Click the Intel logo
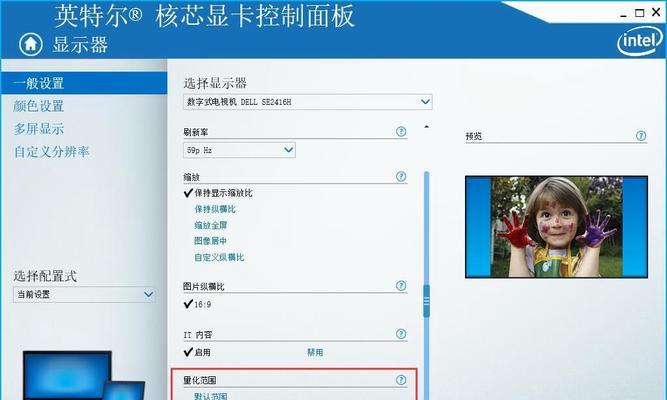This screenshot has width=667, height=400. [x=639, y=40]
